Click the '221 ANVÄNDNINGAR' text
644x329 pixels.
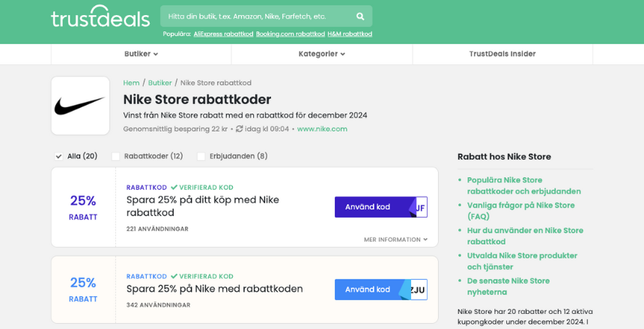point(157,229)
